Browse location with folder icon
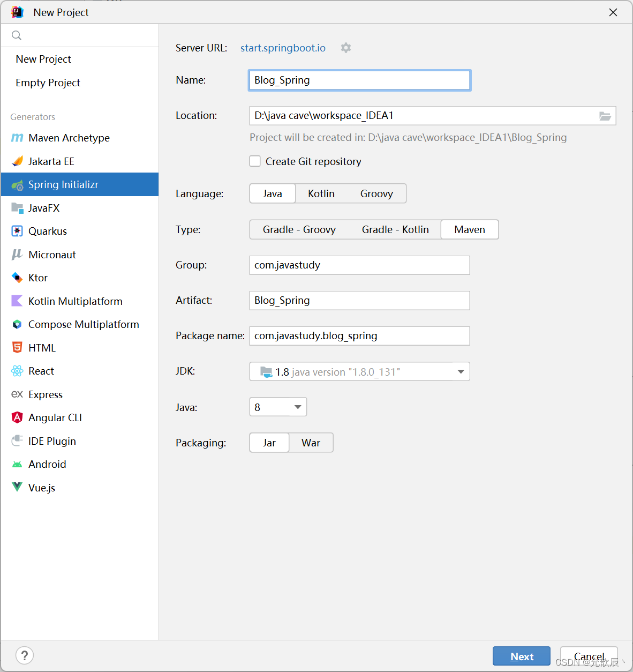 (605, 116)
